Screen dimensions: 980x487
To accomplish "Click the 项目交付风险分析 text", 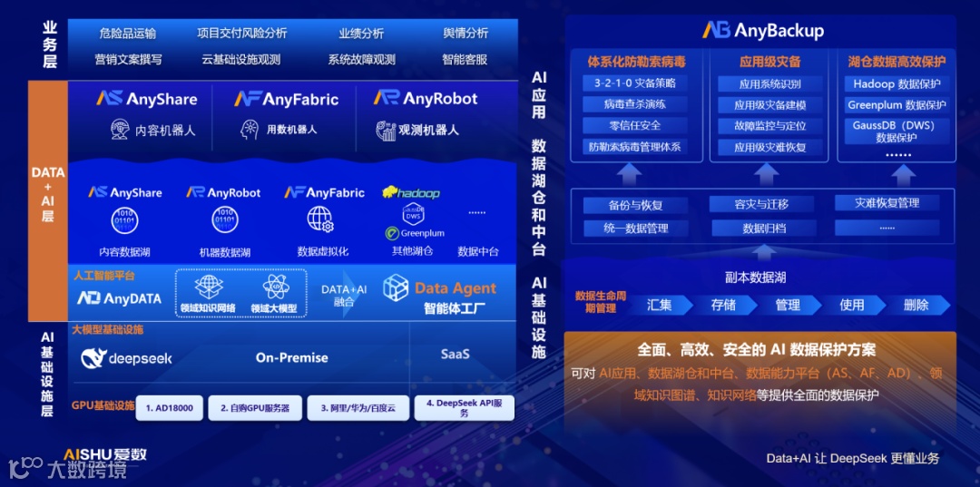I will [x=242, y=33].
